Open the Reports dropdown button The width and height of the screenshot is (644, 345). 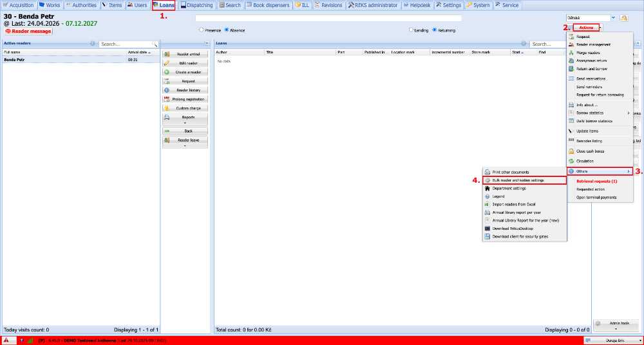(185, 120)
